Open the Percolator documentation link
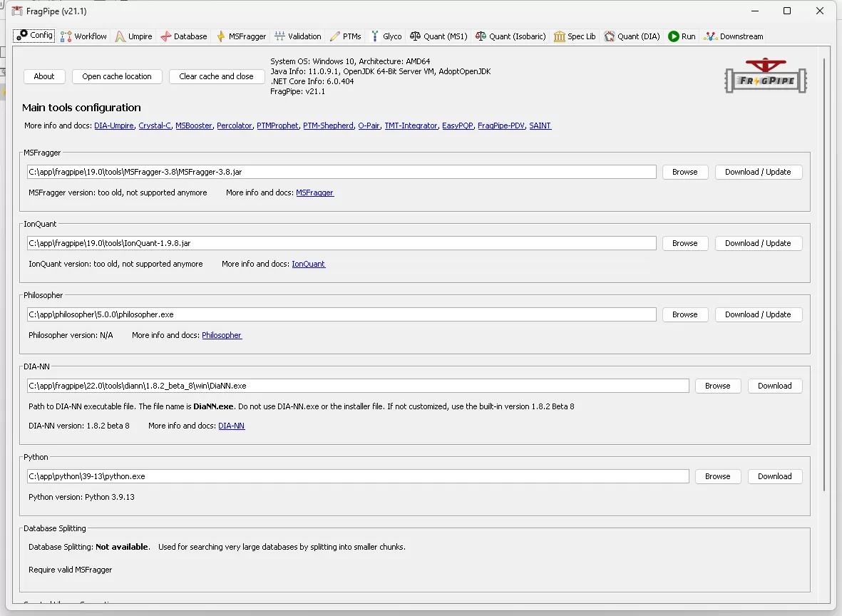This screenshot has height=616, width=842. click(x=235, y=125)
